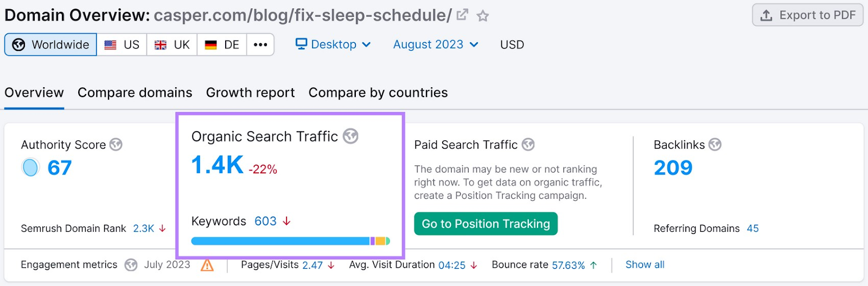Viewport: 868px width, 286px height.
Task: Select the DE country database
Action: (x=222, y=44)
